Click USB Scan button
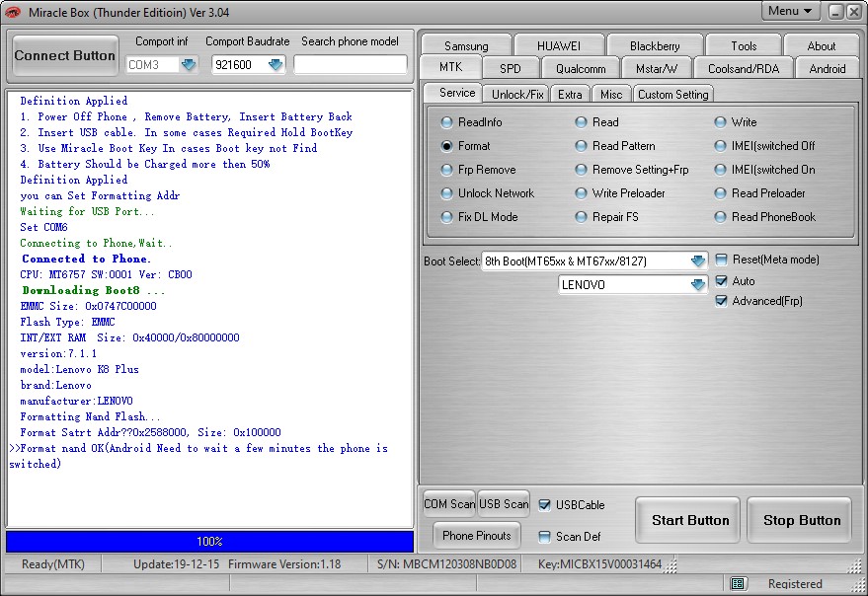 (x=504, y=504)
